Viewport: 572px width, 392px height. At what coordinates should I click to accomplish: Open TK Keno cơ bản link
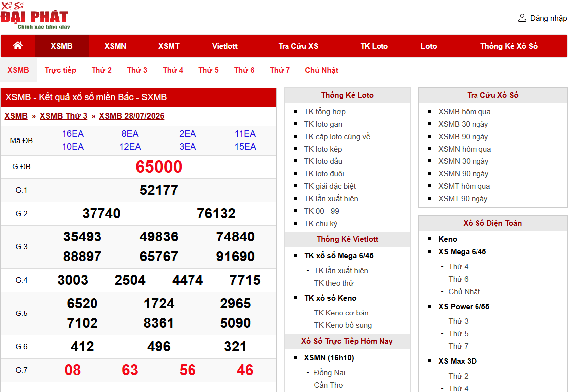click(x=341, y=313)
